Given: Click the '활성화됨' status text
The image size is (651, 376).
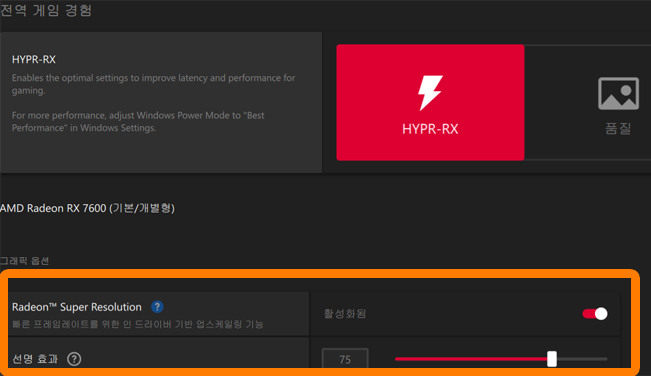Looking at the screenshot, I should [x=345, y=313].
